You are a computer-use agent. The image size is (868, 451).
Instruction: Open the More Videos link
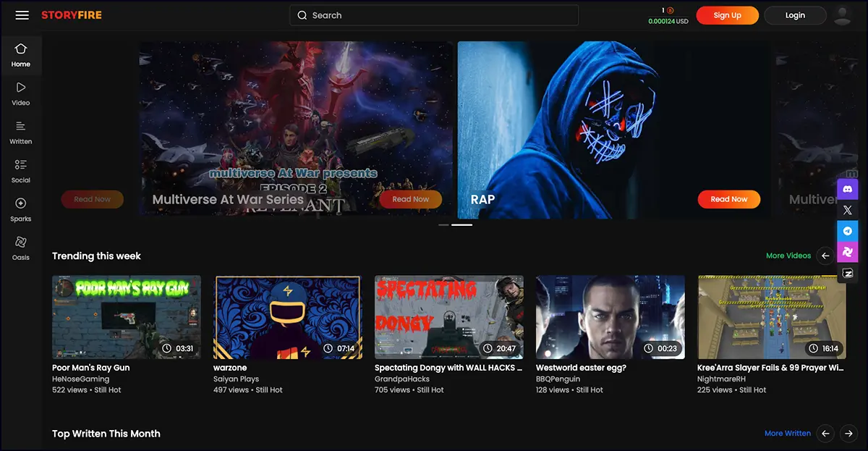[x=788, y=256]
